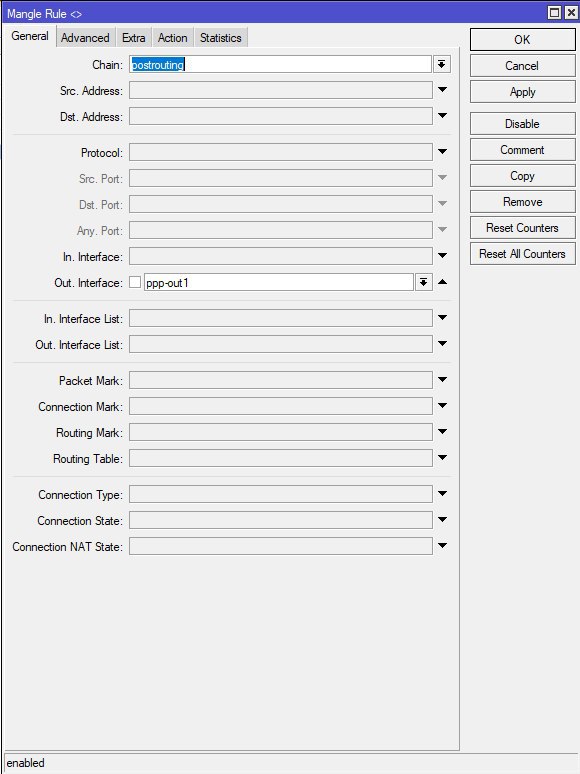Expand the Packet Mark field
The image size is (580, 774).
442,380
